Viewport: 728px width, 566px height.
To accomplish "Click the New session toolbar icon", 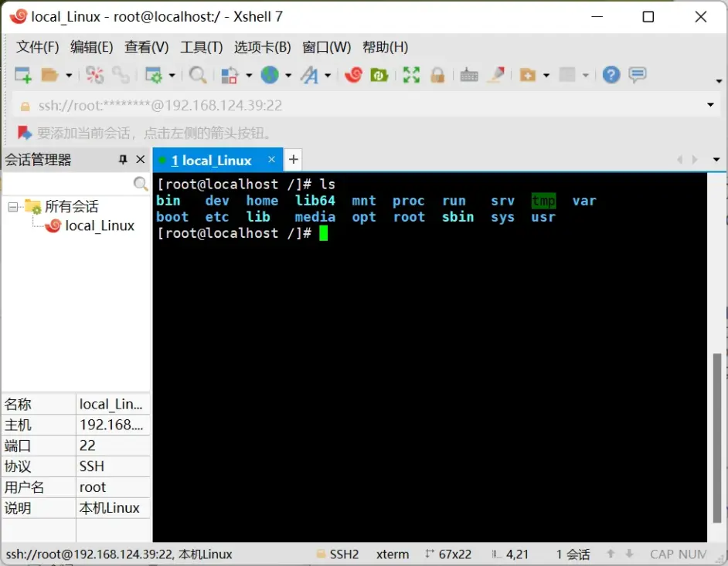I will click(x=23, y=75).
